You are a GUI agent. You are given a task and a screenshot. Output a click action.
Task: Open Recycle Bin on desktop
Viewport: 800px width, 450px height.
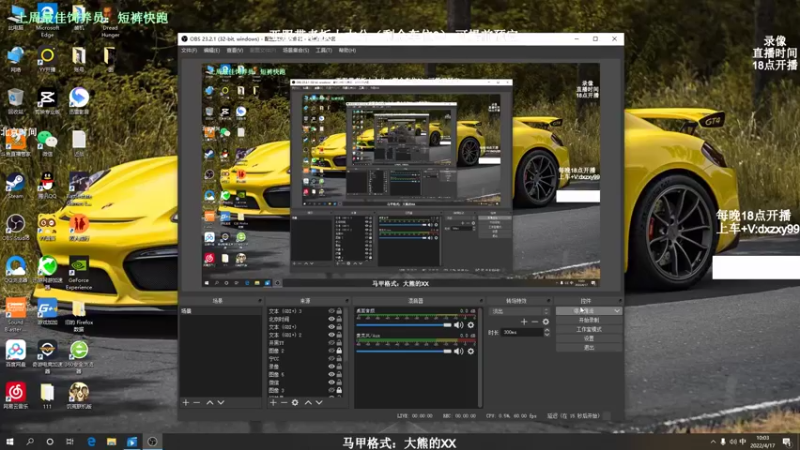tap(15, 101)
